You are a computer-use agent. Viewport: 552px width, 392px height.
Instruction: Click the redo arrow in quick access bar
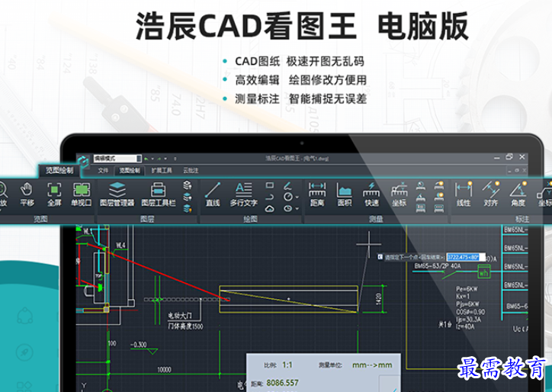click(x=159, y=159)
